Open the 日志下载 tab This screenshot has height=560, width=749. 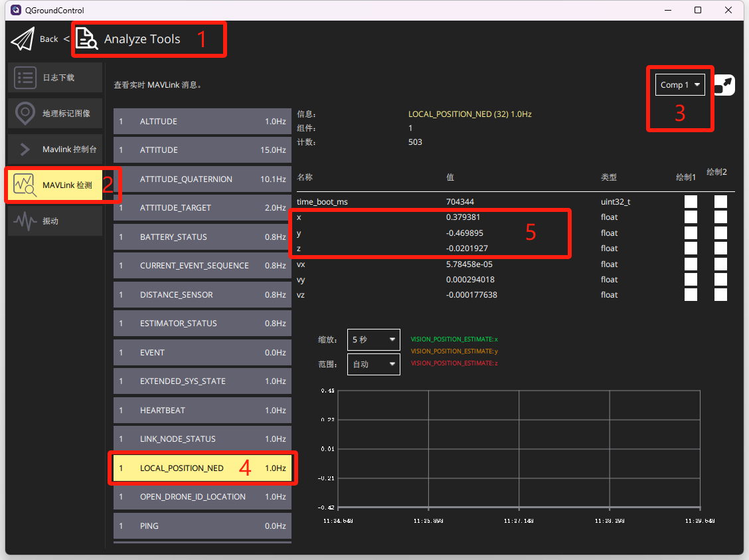[55, 78]
